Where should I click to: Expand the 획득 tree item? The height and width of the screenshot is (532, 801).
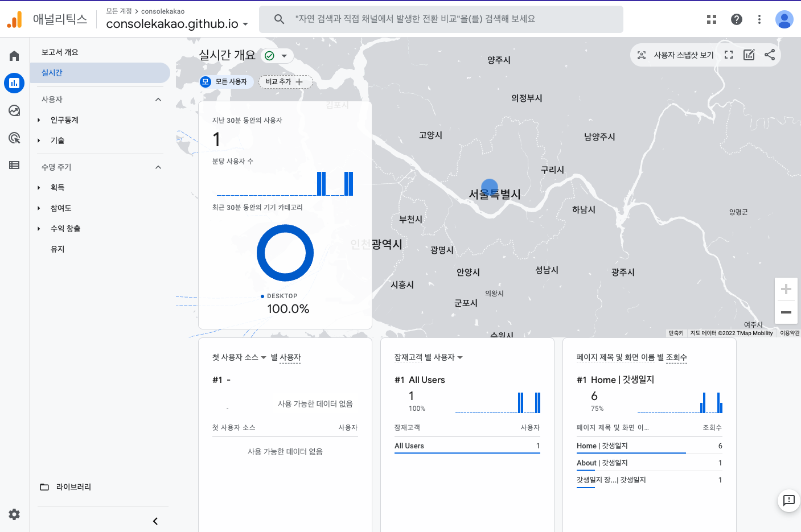click(x=39, y=188)
